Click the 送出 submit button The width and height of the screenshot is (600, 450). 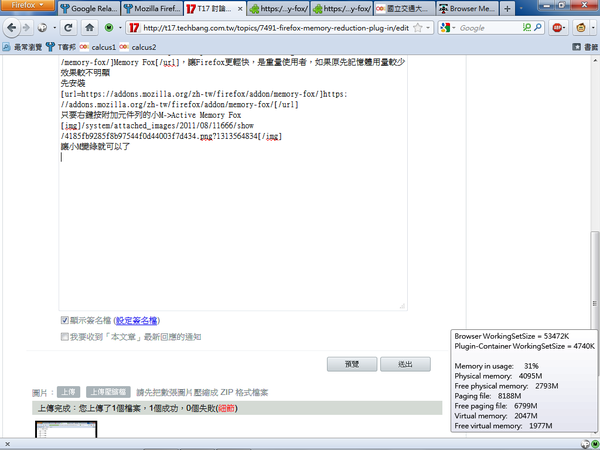tap(405, 364)
